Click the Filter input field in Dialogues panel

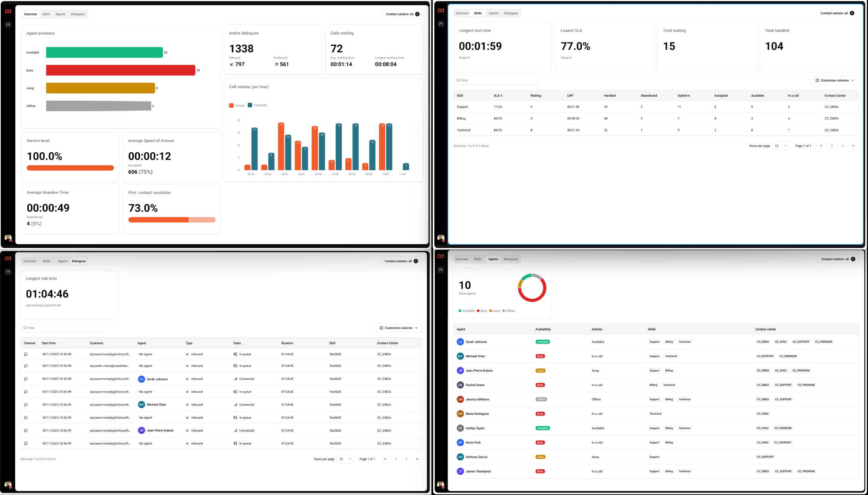[62, 328]
